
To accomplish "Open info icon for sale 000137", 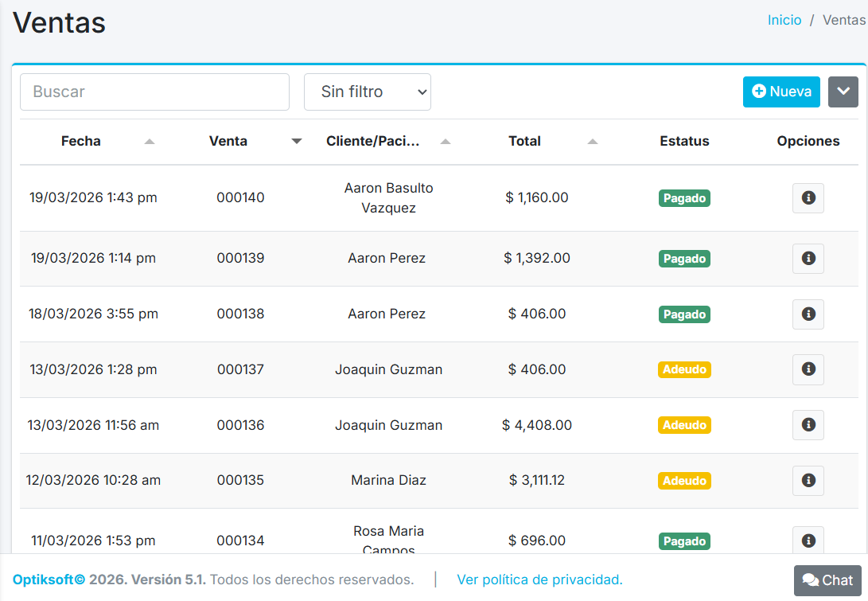I will tap(808, 369).
